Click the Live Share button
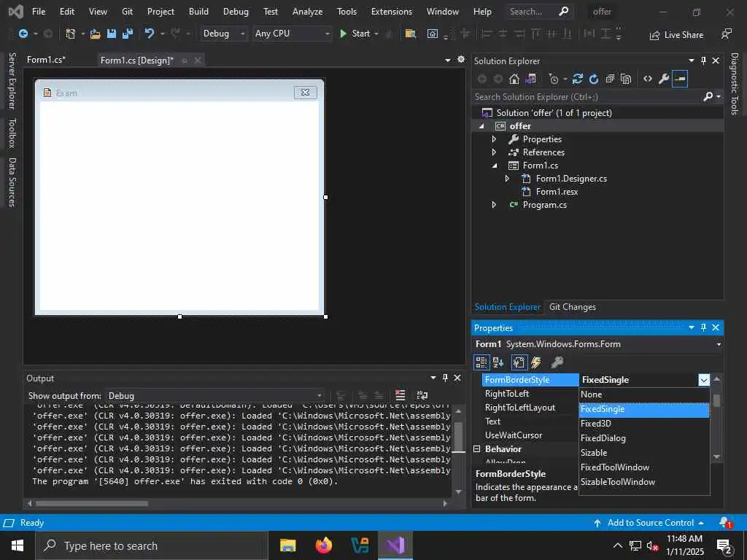 [x=676, y=35]
